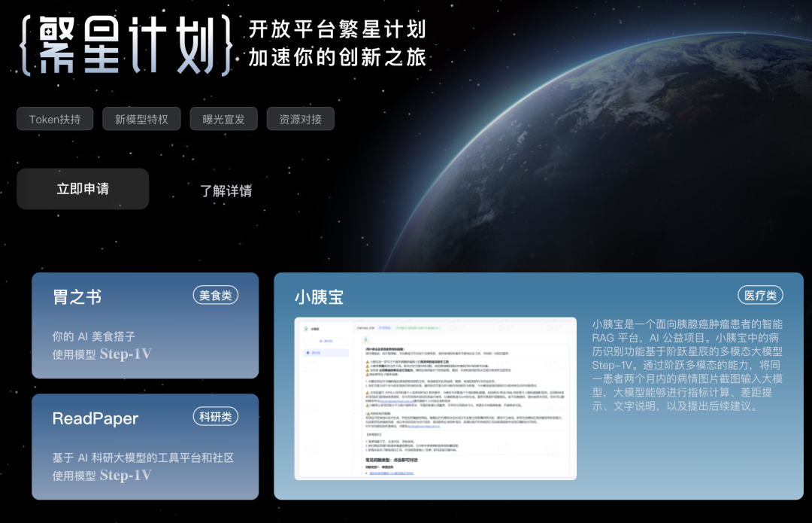
Task: Open the 小胰宝 card title
Action: click(319, 297)
